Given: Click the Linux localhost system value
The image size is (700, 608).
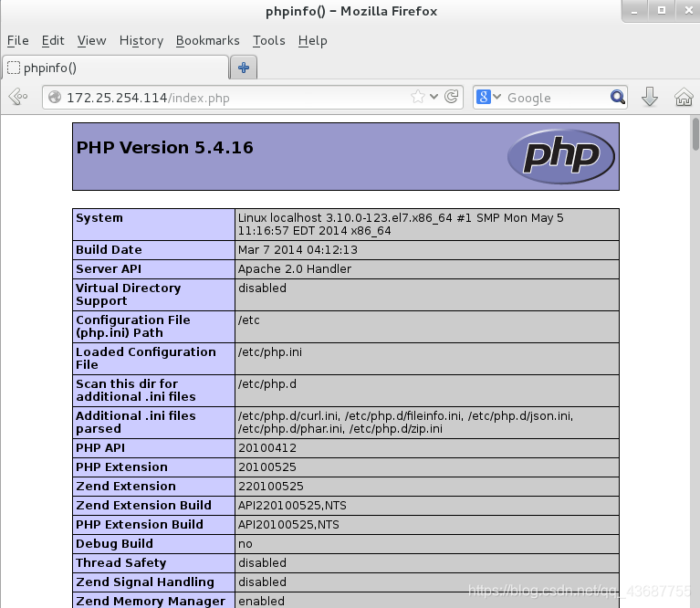Looking at the screenshot, I should [401, 224].
